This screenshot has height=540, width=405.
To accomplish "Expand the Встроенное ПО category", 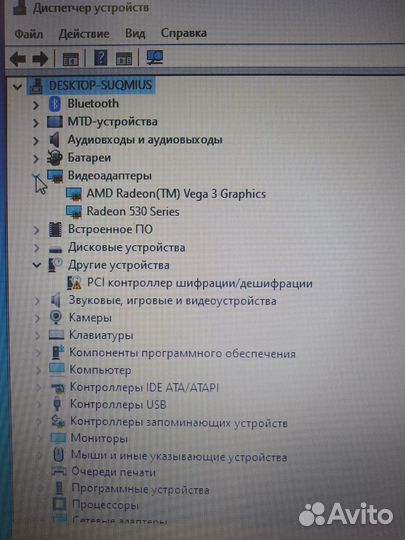I will pyautogui.click(x=36, y=230).
